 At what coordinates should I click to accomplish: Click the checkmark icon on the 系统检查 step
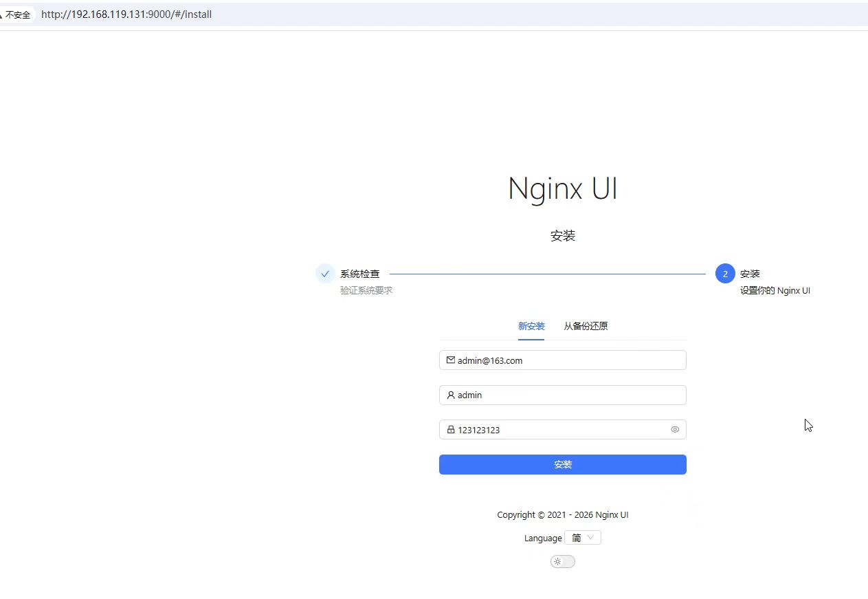click(x=325, y=273)
